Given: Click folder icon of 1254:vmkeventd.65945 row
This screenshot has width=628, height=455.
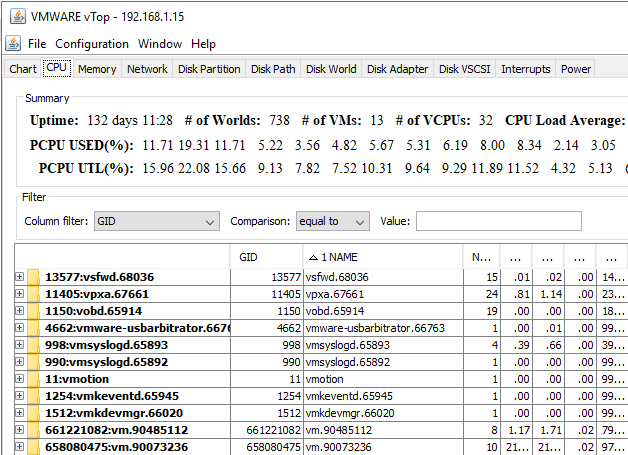Looking at the screenshot, I should click(34, 396).
